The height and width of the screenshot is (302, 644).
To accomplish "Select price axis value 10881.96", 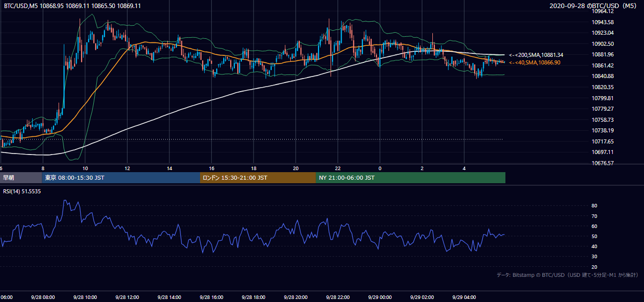I will coord(603,54).
